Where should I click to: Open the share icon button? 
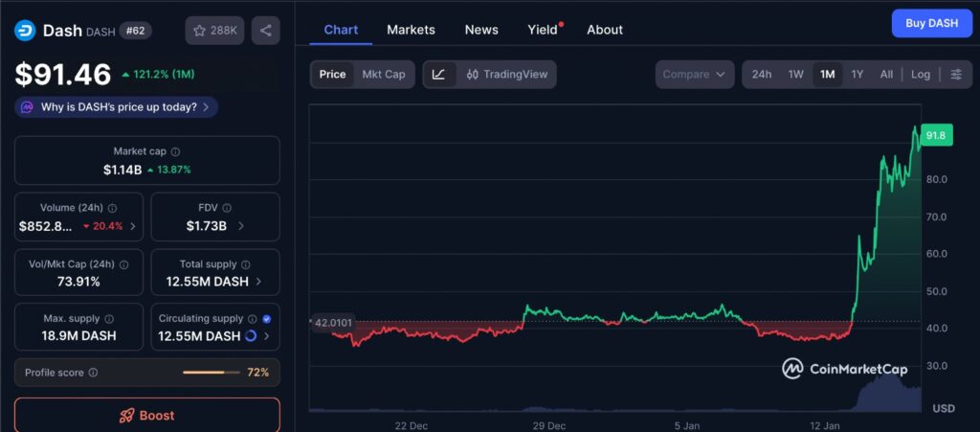click(266, 30)
